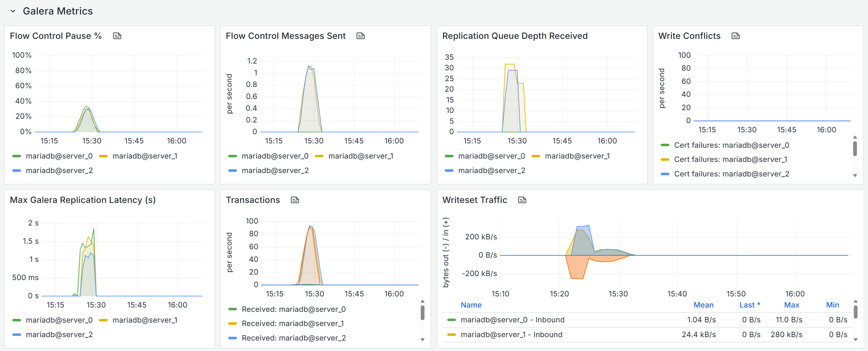The width and height of the screenshot is (868, 351).
Task: Sort Writeset Traffic table by Max column
Action: pos(791,305)
